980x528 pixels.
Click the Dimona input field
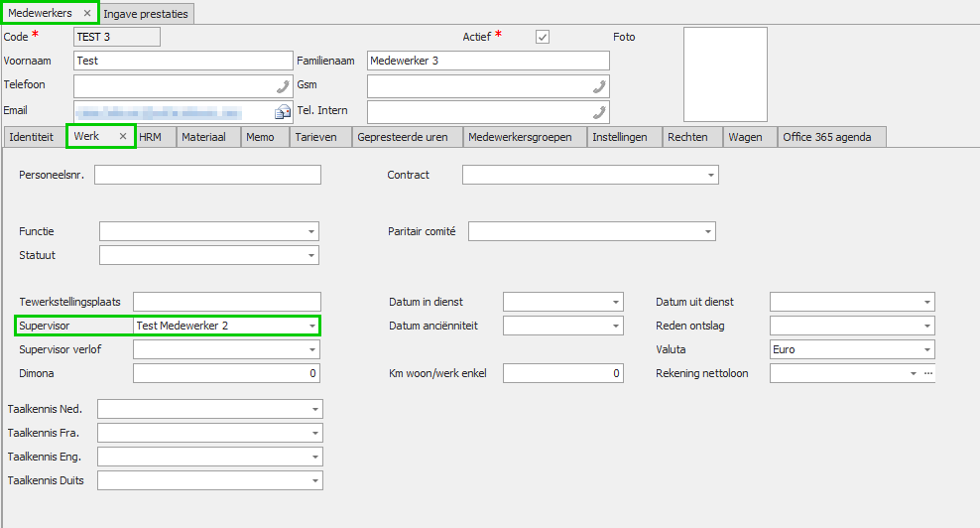(x=226, y=373)
